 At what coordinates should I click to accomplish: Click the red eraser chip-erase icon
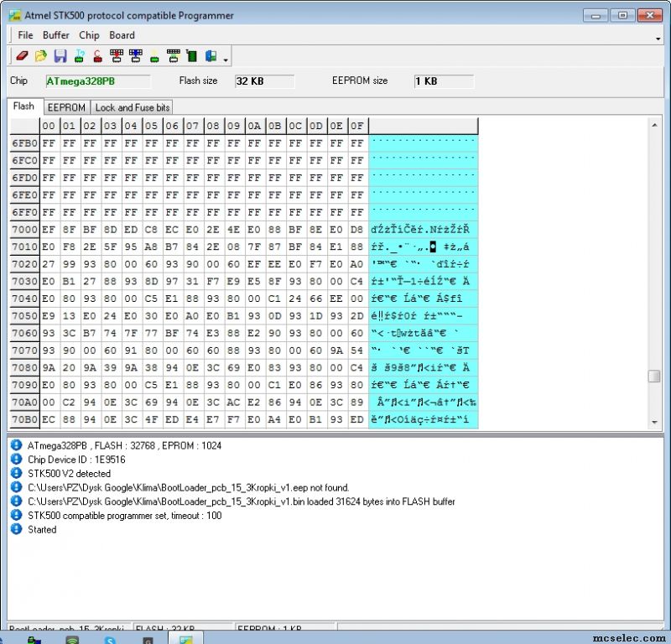click(x=23, y=56)
